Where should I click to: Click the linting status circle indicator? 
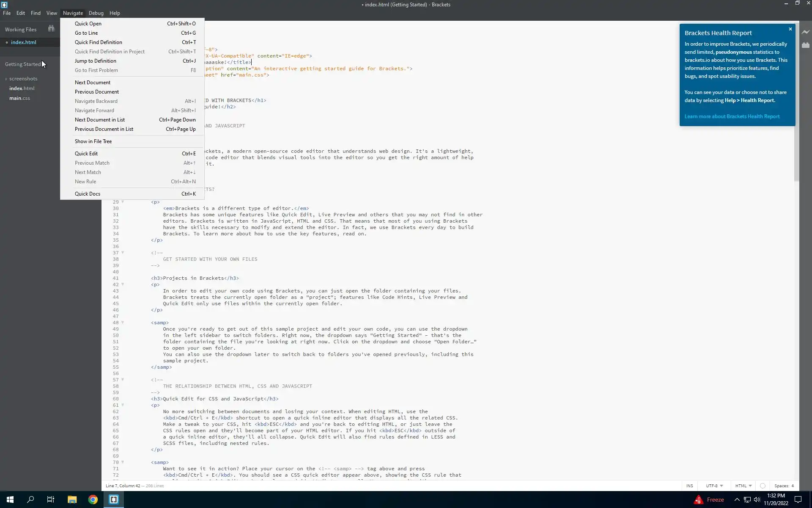pyautogui.click(x=763, y=486)
